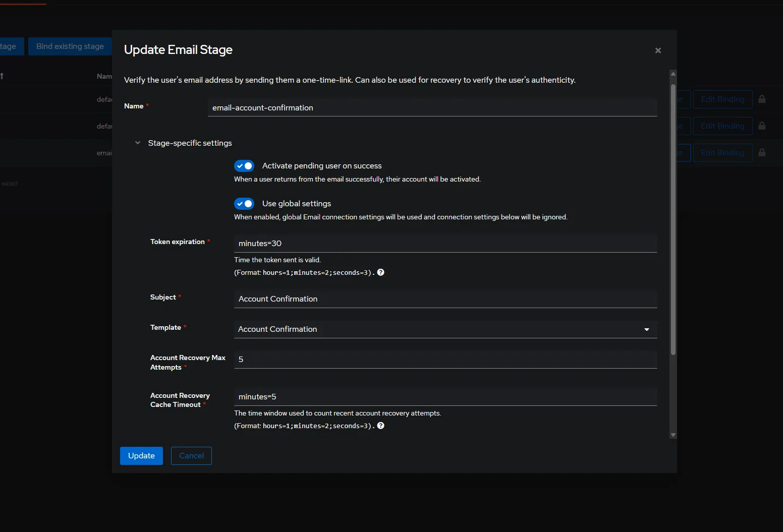783x532 pixels.
Task: Click help icon under Cache Timeout format
Action: point(381,426)
